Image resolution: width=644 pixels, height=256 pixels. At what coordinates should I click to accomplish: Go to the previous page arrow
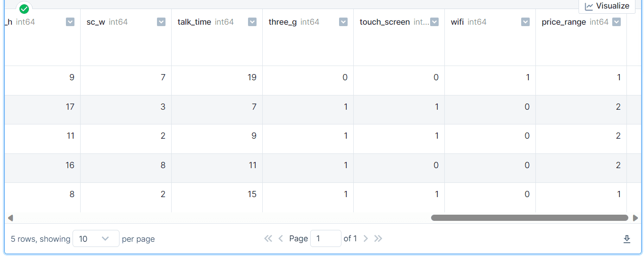[x=280, y=238]
